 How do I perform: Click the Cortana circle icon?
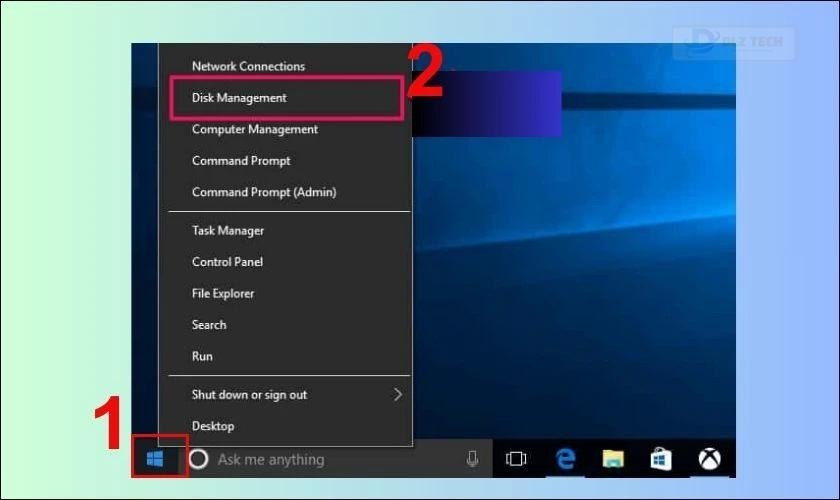pos(198,459)
